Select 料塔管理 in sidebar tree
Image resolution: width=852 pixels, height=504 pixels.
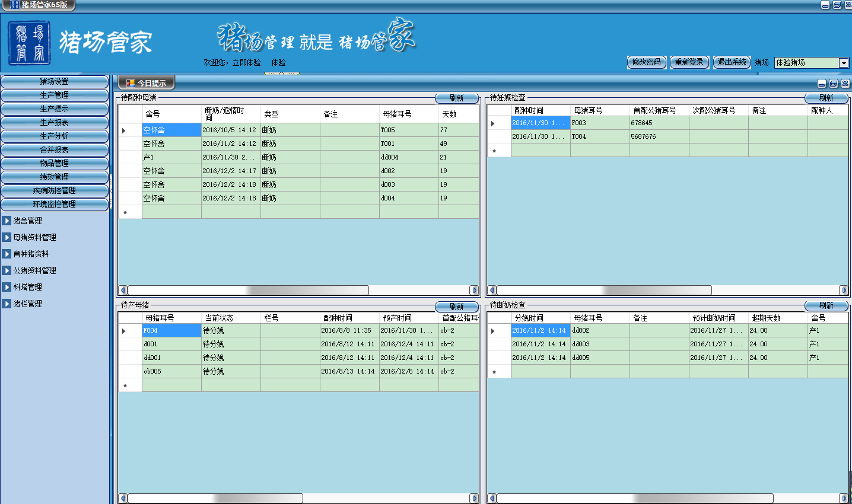(x=28, y=287)
